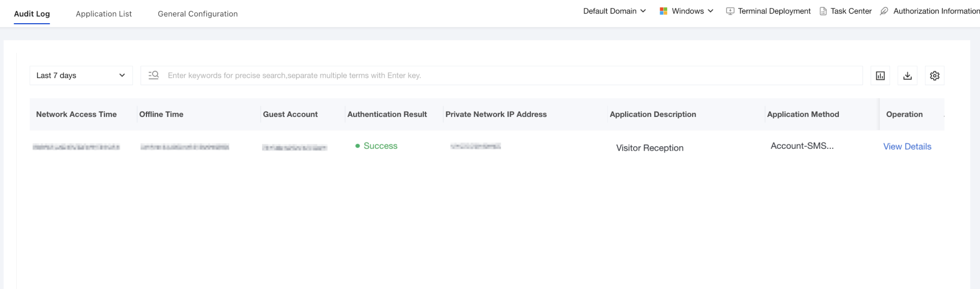
Task: Open the statistics chart icon
Action: coord(880,75)
